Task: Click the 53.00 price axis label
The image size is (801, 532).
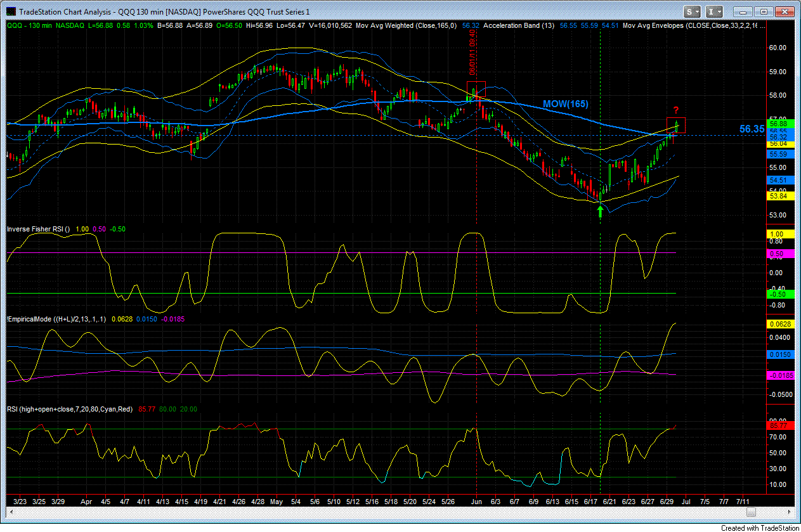Action: click(x=778, y=214)
